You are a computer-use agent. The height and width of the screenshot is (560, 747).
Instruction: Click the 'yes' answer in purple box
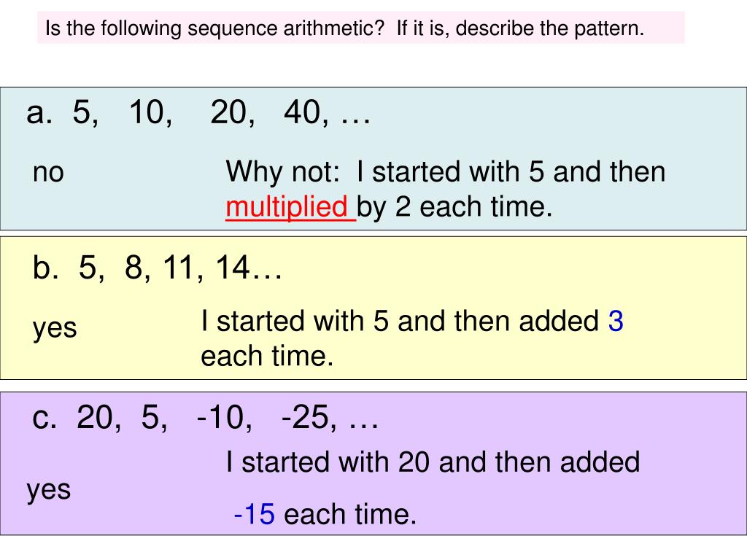49,490
